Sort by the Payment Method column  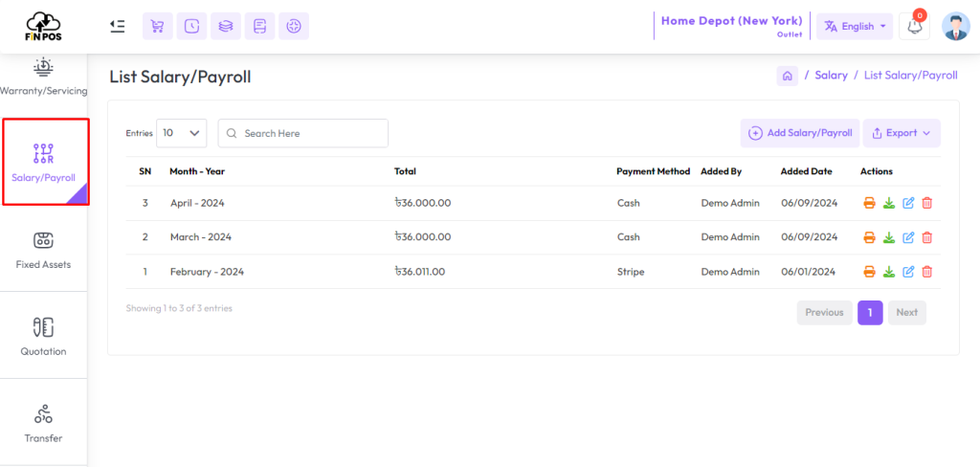(653, 171)
